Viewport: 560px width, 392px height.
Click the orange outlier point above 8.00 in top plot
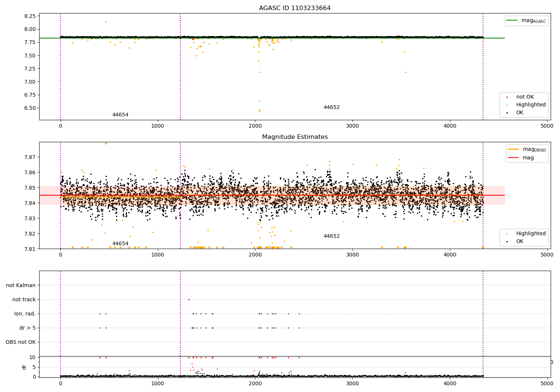106,22
